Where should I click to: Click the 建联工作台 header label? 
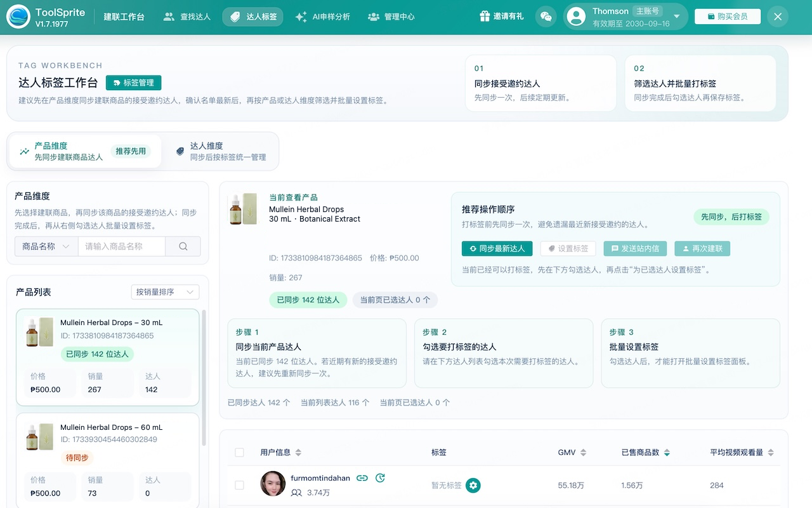pos(124,17)
